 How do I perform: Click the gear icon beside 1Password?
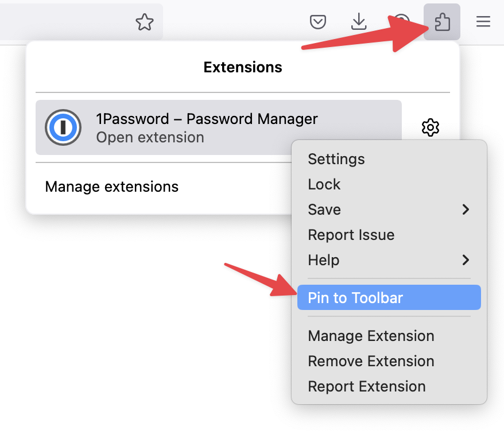430,127
